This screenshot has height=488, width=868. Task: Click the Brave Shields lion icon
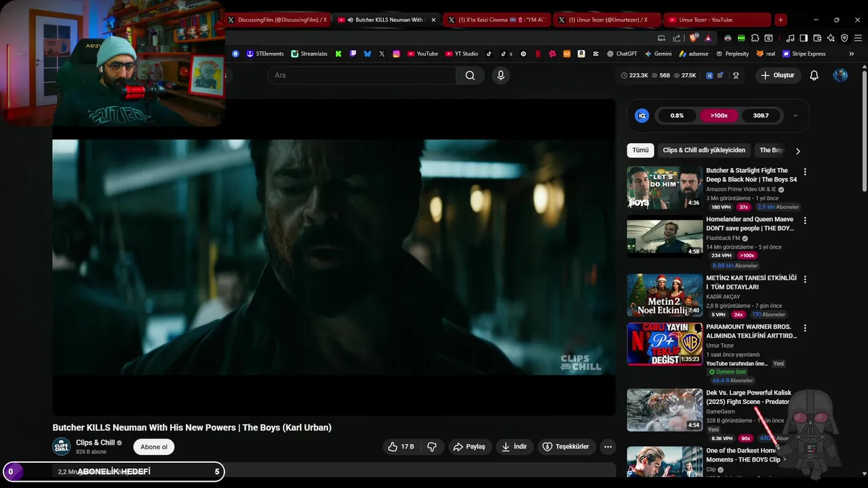point(693,38)
